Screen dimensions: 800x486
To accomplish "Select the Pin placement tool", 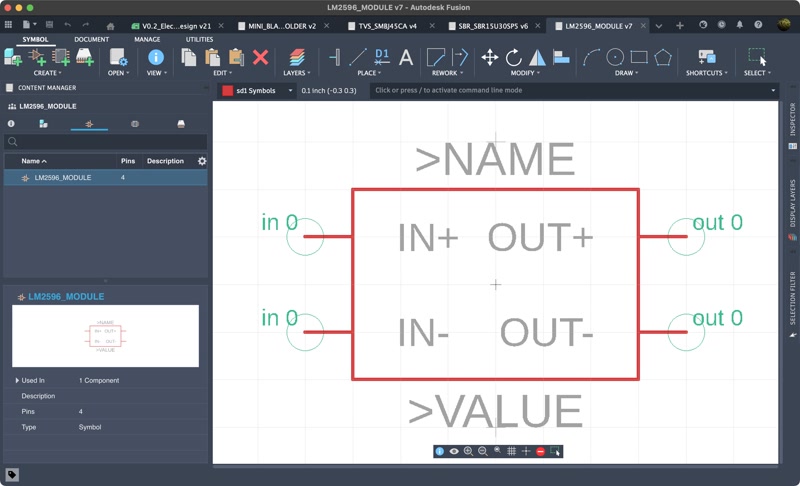I will (x=335, y=57).
